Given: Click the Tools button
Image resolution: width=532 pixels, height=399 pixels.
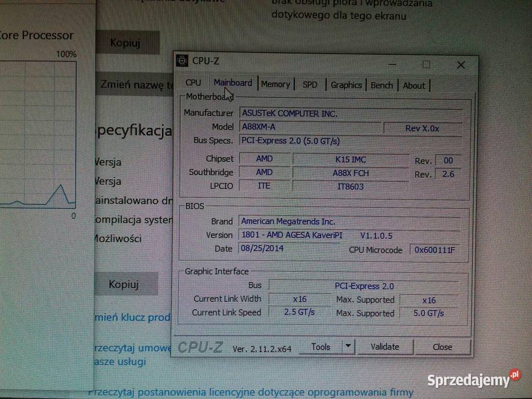Looking at the screenshot, I should (321, 347).
